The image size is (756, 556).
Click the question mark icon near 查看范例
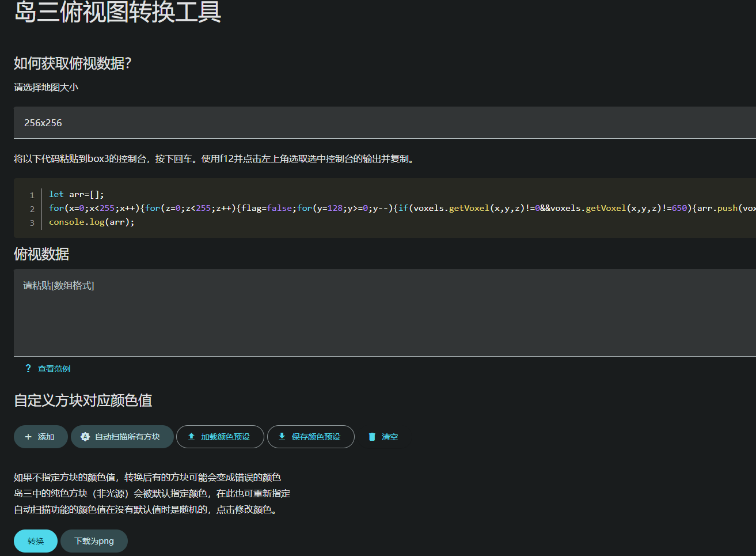point(28,368)
